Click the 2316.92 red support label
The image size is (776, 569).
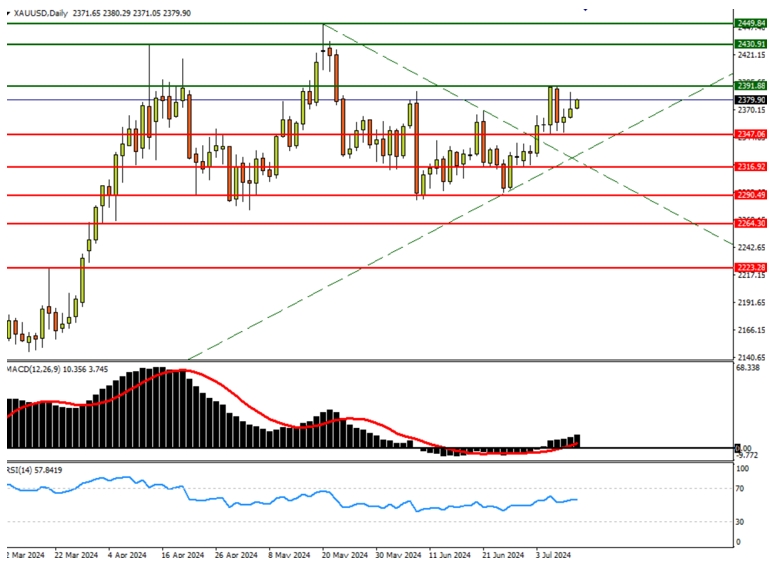click(x=750, y=167)
